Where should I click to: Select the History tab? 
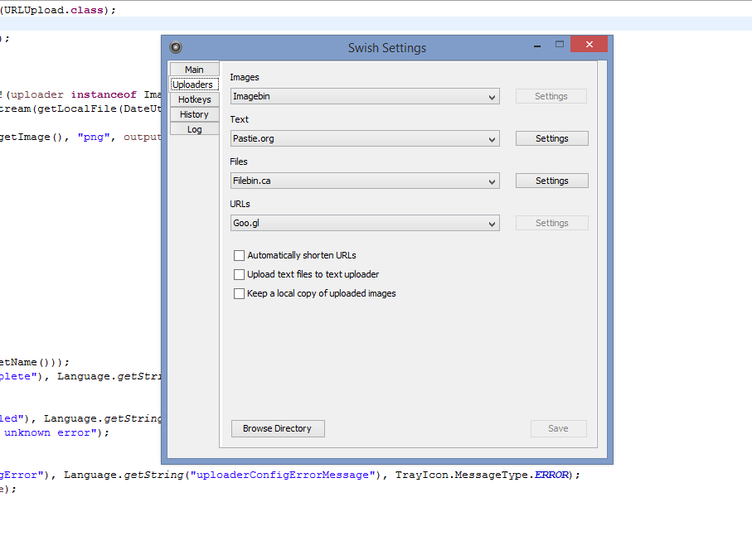(x=194, y=114)
